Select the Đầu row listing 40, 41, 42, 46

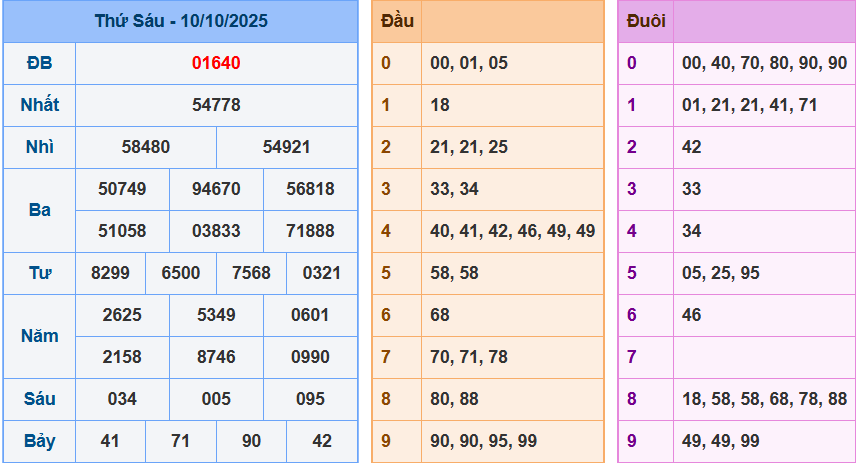point(512,231)
